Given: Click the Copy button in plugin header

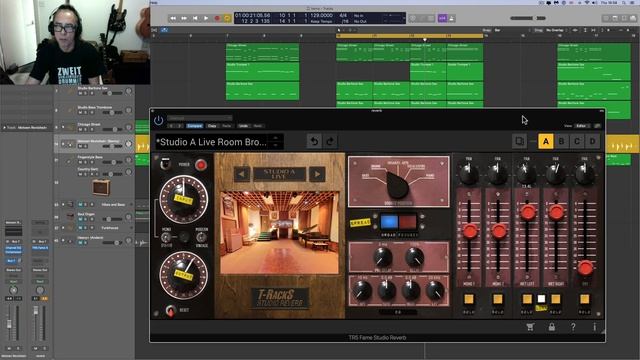Looking at the screenshot, I should [x=212, y=126].
